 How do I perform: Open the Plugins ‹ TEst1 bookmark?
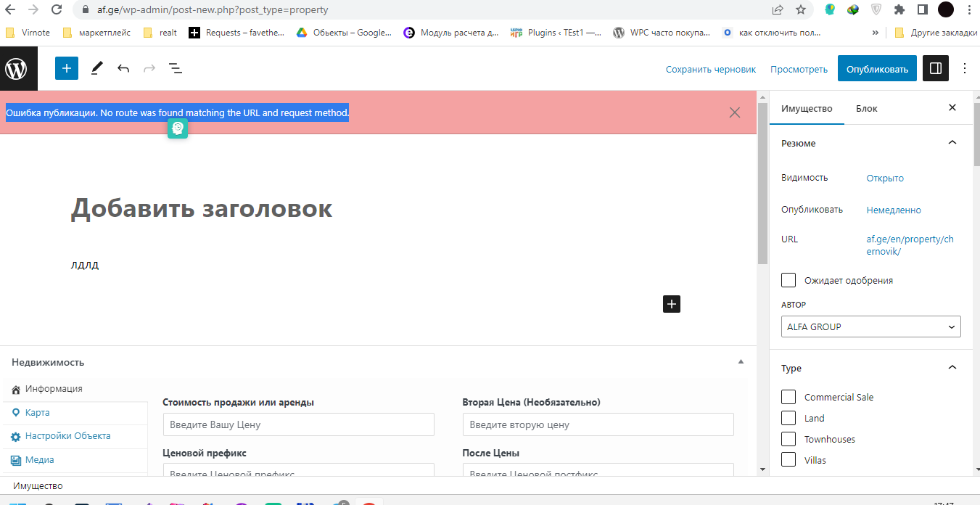[x=556, y=33]
